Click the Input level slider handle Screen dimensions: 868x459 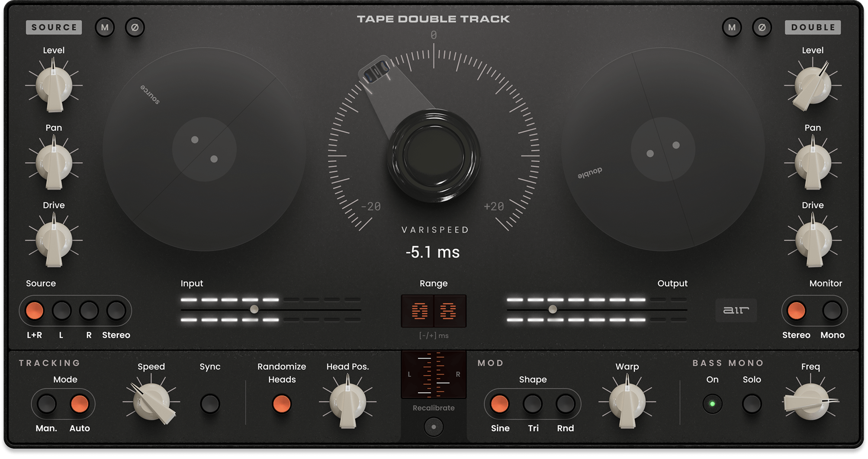[254, 309]
